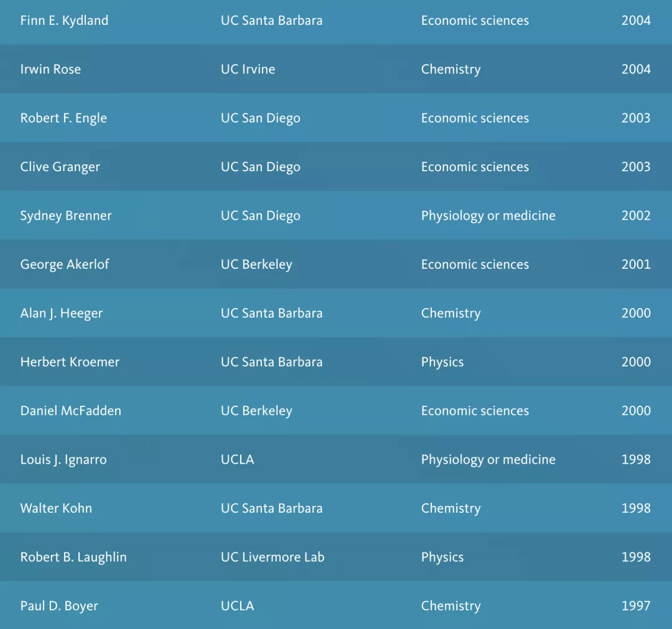Select the Clive Granger name cell

click(60, 167)
